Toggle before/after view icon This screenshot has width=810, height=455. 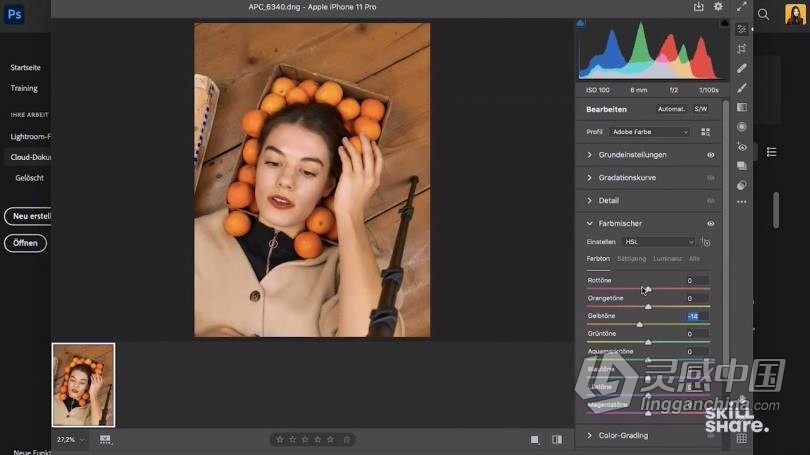tap(557, 439)
